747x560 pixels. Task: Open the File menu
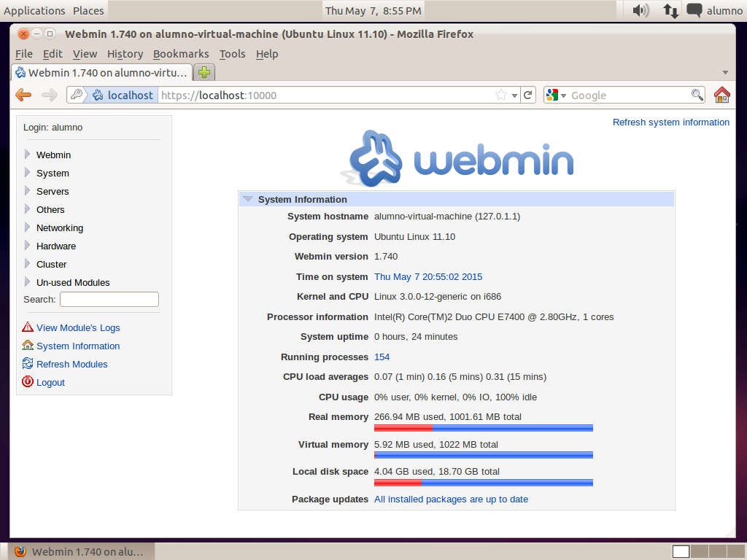tap(24, 54)
